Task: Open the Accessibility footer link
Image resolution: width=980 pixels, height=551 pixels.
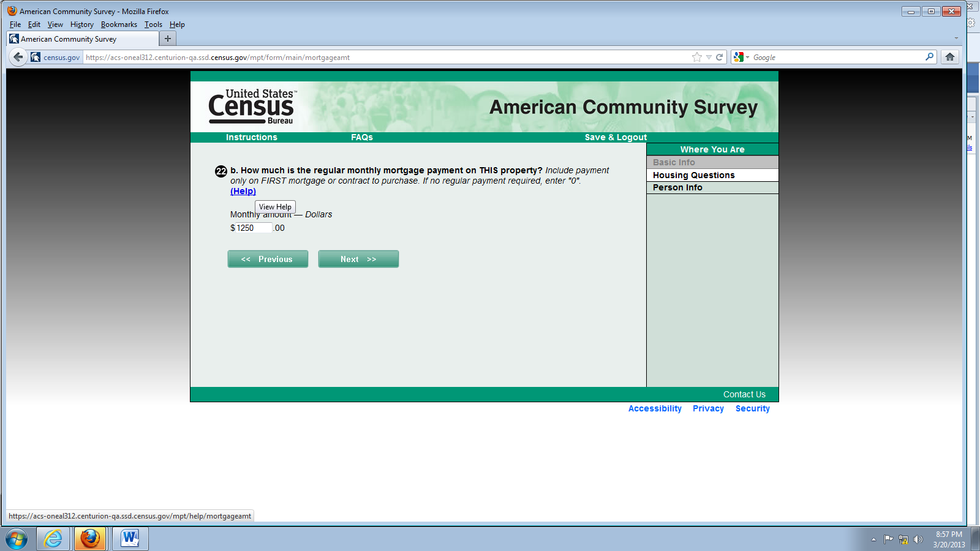Action: pyautogui.click(x=655, y=408)
